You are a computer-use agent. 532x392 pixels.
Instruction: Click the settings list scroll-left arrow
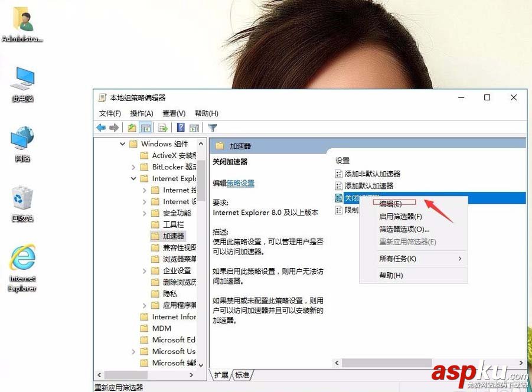pyautogui.click(x=337, y=363)
